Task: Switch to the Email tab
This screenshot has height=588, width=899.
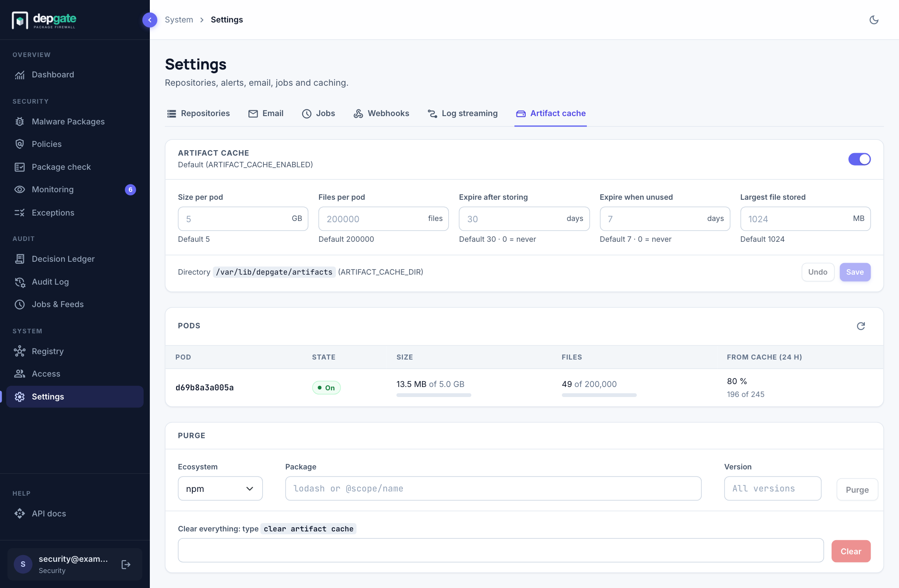Action: 266,113
